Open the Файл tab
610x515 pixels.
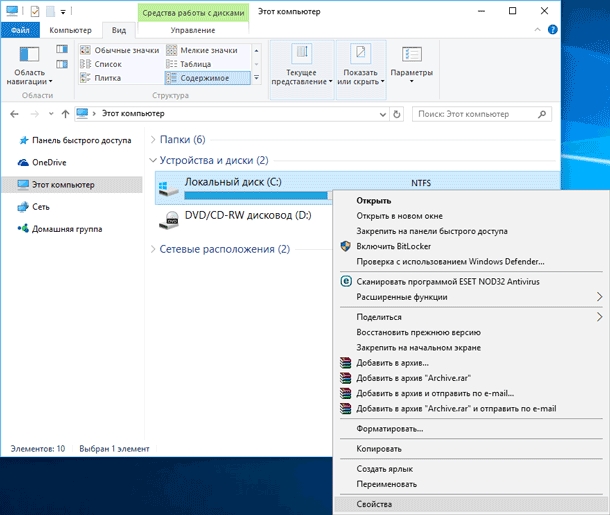20,31
